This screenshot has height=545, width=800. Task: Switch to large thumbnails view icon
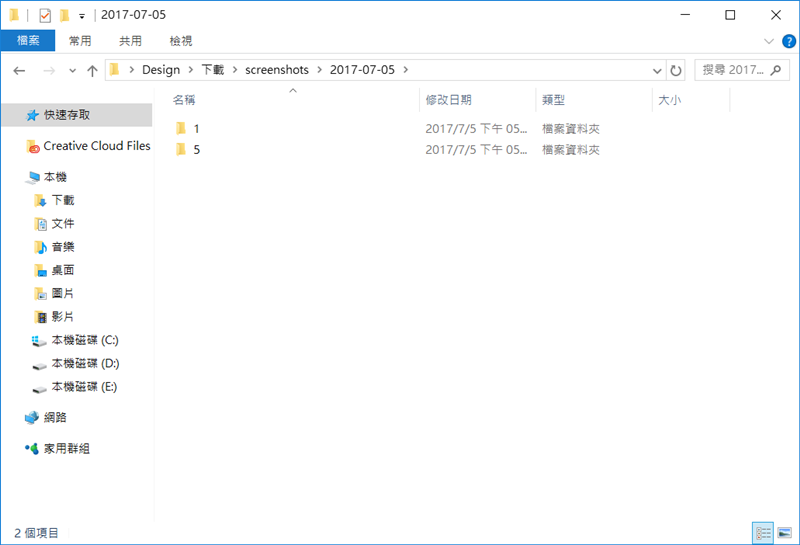click(x=785, y=533)
